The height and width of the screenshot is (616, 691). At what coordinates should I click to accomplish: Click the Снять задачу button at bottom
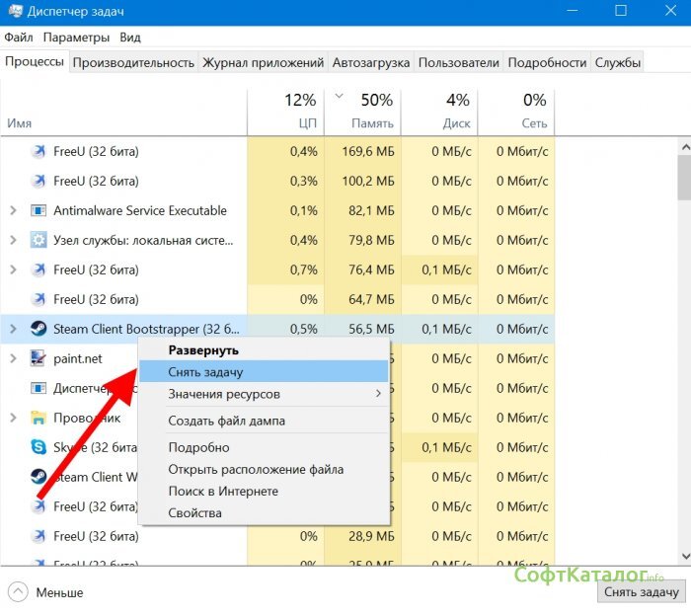point(642,591)
